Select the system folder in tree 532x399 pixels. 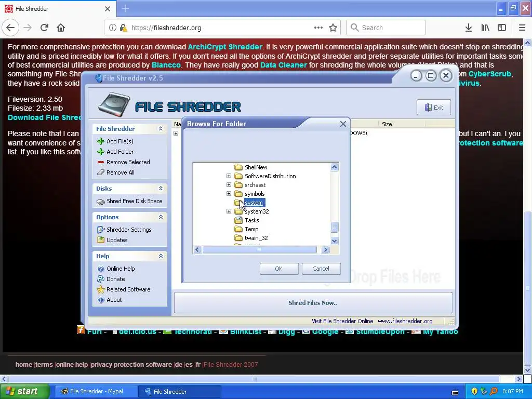pos(254,203)
